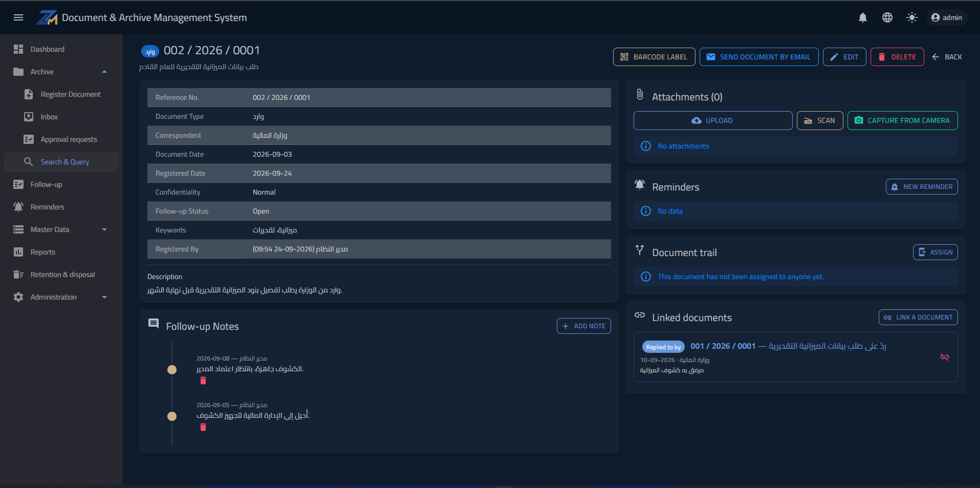Select Search & Query sidebar item
Image resolution: width=980 pixels, height=488 pixels.
(61, 162)
